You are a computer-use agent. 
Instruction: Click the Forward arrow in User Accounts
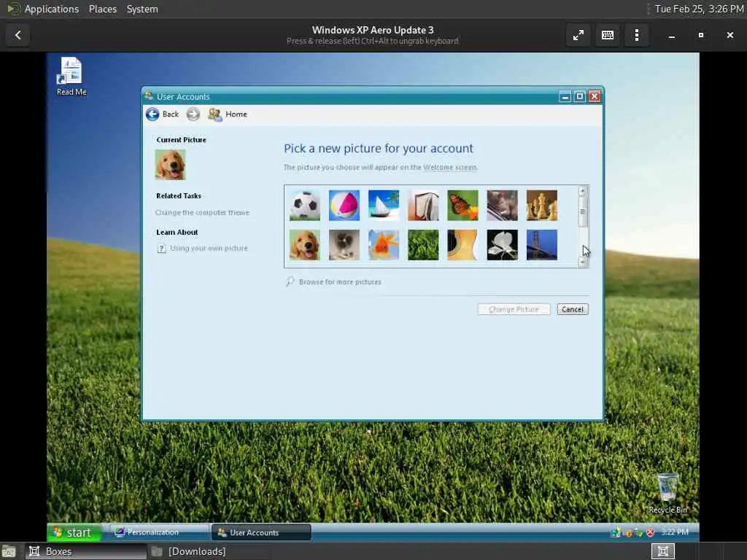193,114
